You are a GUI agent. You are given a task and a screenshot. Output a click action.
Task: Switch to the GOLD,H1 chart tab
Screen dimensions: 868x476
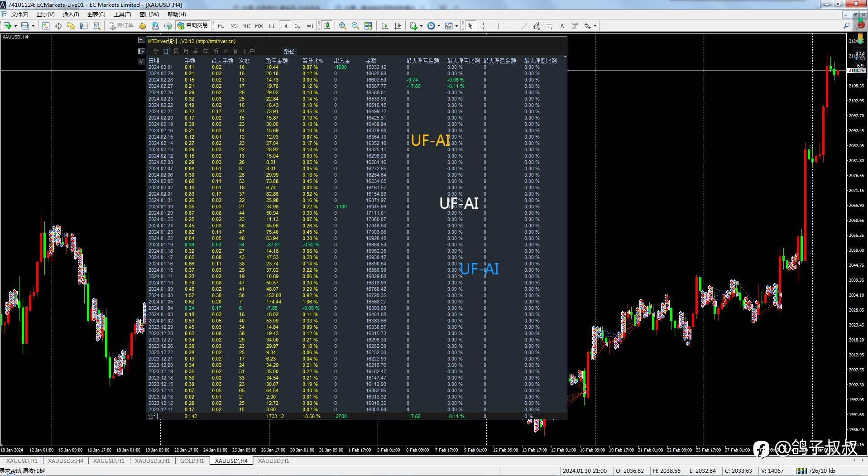192,461
